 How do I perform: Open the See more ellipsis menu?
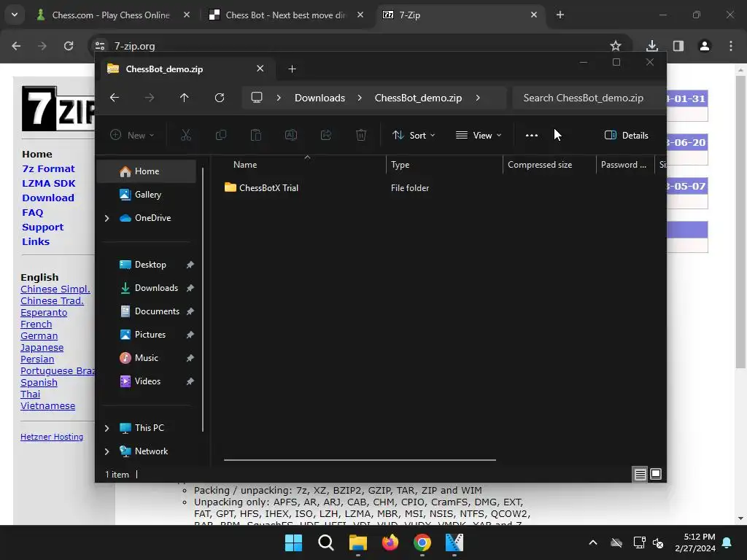(x=532, y=135)
